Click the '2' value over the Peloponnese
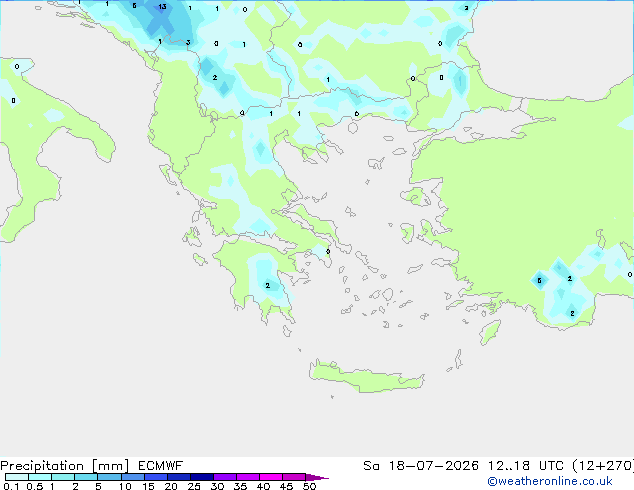 click(x=267, y=286)
